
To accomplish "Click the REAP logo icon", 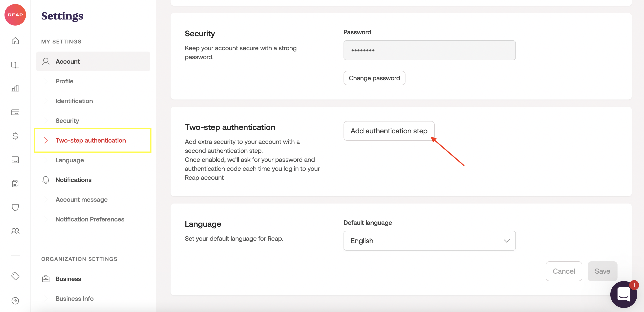I will pyautogui.click(x=15, y=15).
